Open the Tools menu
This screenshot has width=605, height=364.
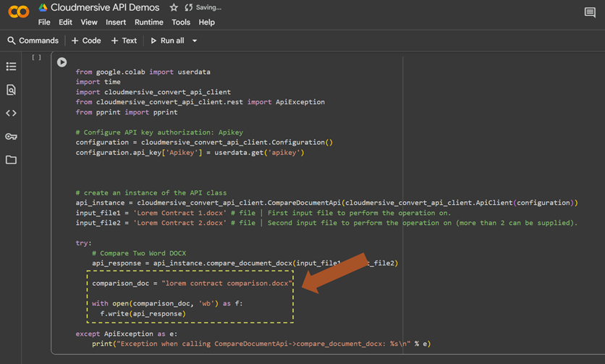pyautogui.click(x=181, y=22)
